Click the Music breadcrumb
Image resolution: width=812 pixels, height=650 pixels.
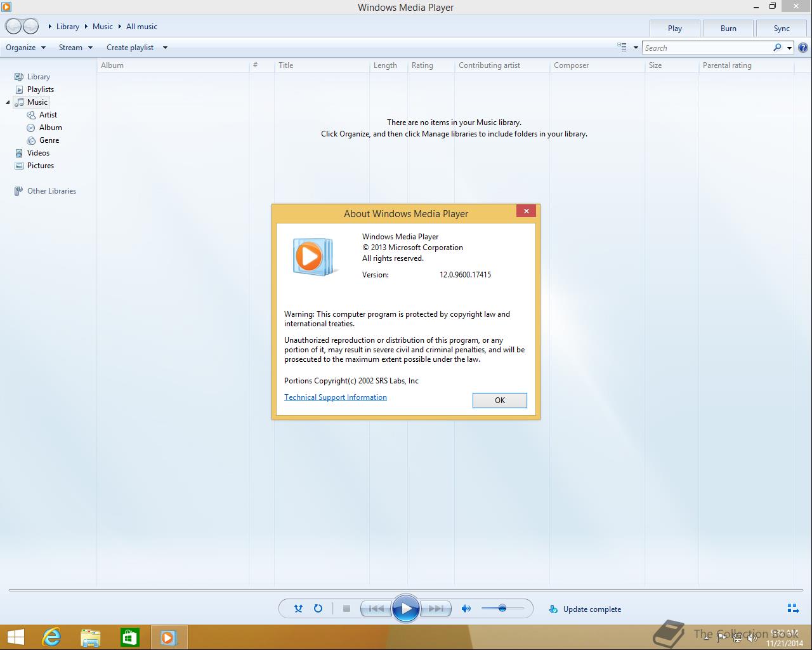click(x=103, y=27)
